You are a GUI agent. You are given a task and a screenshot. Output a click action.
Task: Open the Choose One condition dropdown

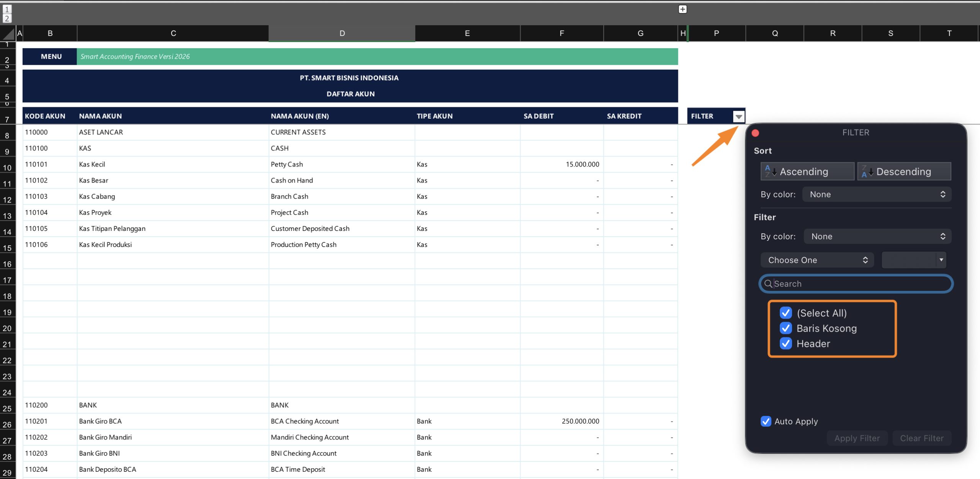(x=817, y=260)
